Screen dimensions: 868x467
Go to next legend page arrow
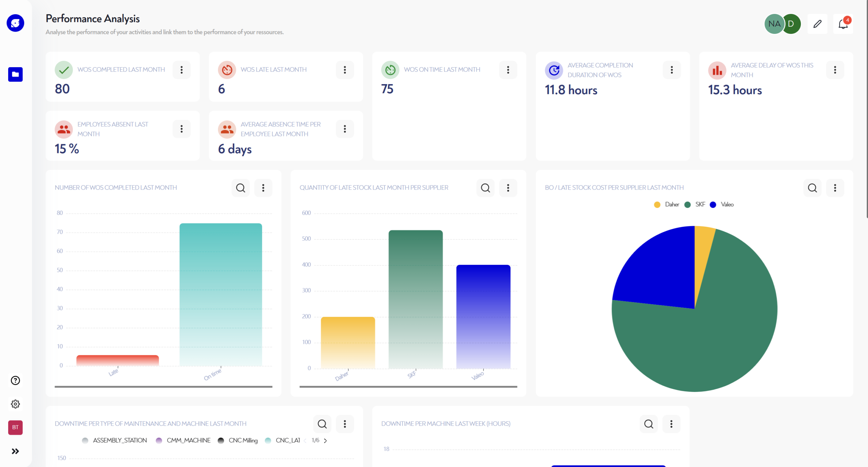325,441
